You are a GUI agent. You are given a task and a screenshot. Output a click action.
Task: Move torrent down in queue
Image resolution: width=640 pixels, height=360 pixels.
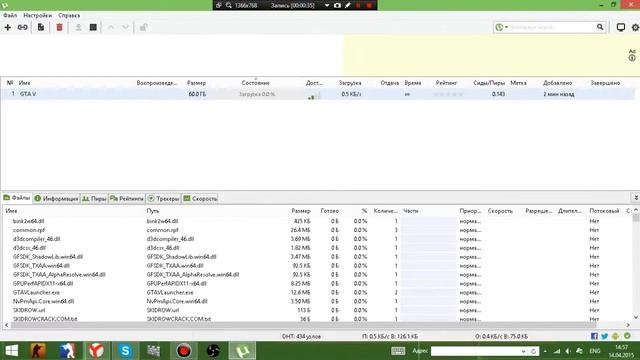pos(125,27)
